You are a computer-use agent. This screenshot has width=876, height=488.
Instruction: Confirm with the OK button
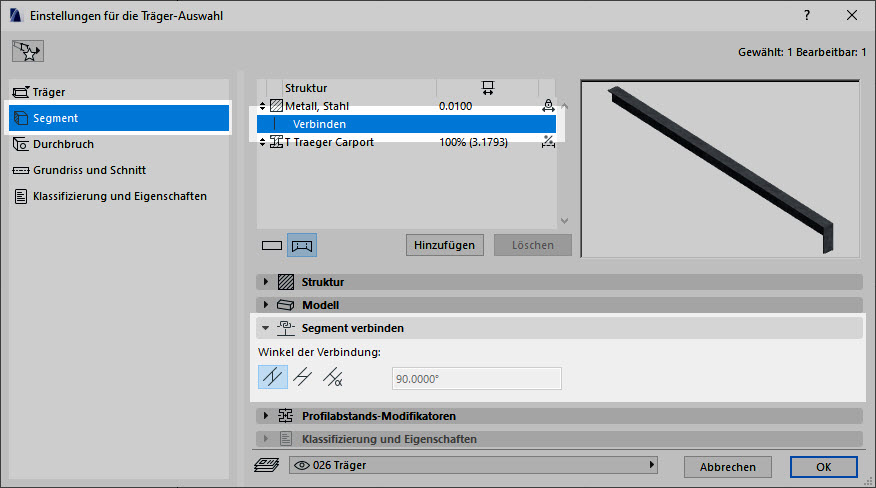[823, 467]
